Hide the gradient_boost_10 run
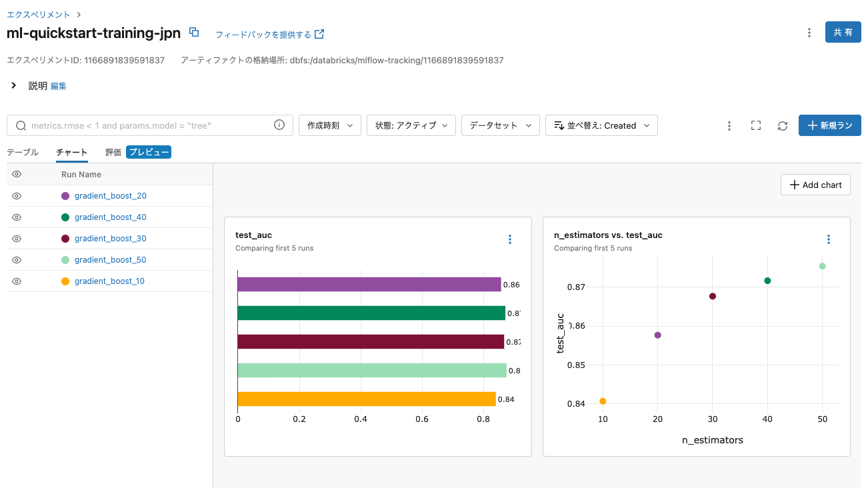The image size is (868, 488). click(x=17, y=281)
